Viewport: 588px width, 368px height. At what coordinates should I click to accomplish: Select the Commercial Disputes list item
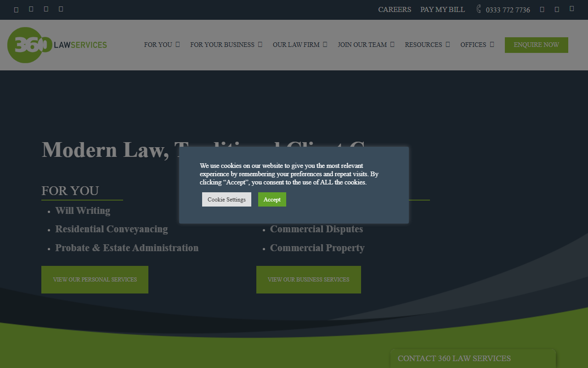coord(317,229)
